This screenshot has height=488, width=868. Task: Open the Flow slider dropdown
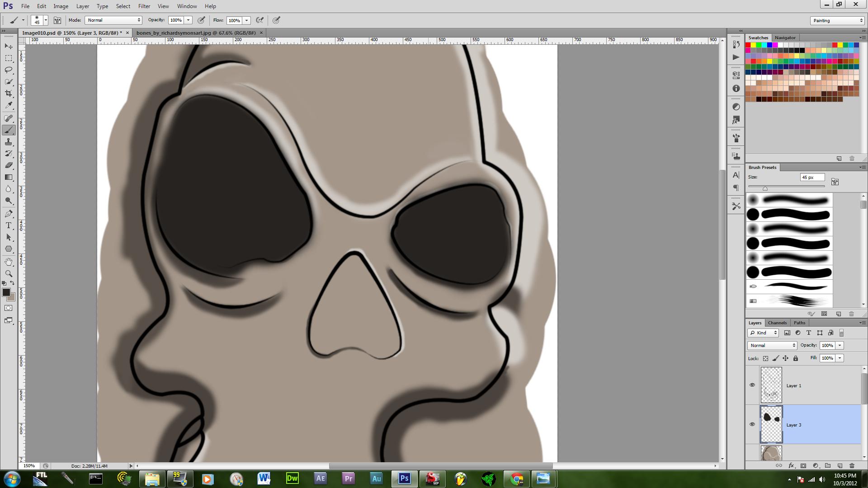click(x=247, y=20)
